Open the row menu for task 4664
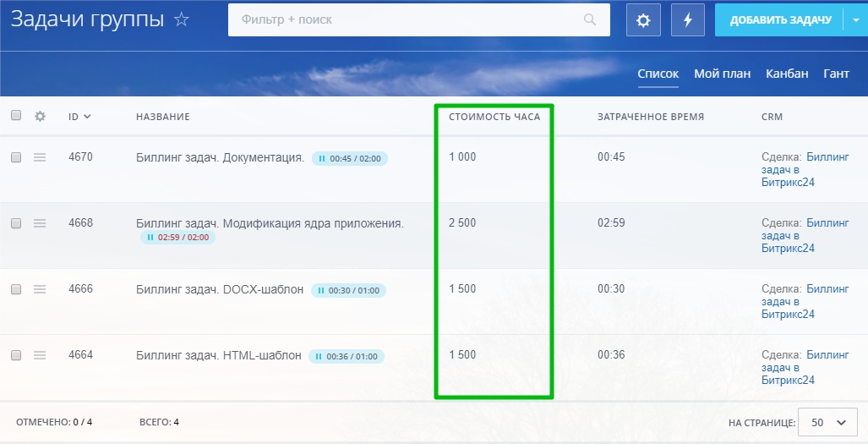This screenshot has height=444, width=868. pyautogui.click(x=40, y=355)
